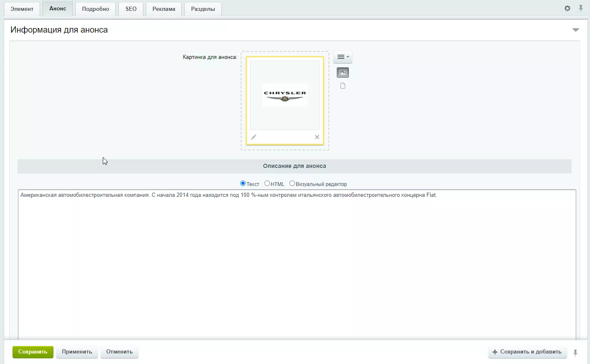The height and width of the screenshot is (364, 590).
Task: Click the green Сохранить button
Action: (33, 352)
